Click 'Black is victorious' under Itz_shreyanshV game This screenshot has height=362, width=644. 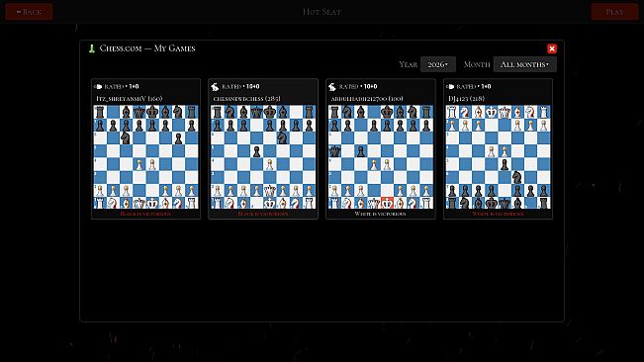[x=145, y=214]
